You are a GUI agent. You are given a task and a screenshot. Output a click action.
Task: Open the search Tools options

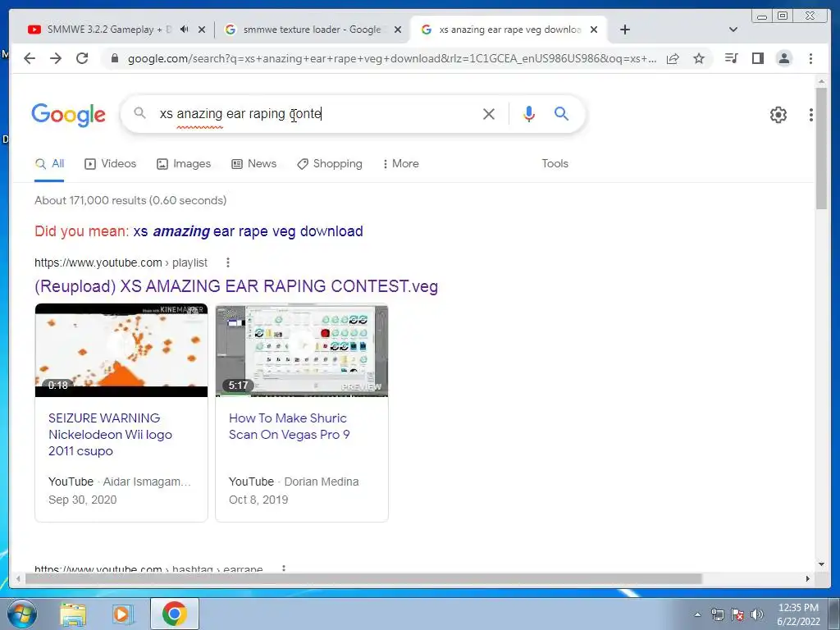point(555,164)
